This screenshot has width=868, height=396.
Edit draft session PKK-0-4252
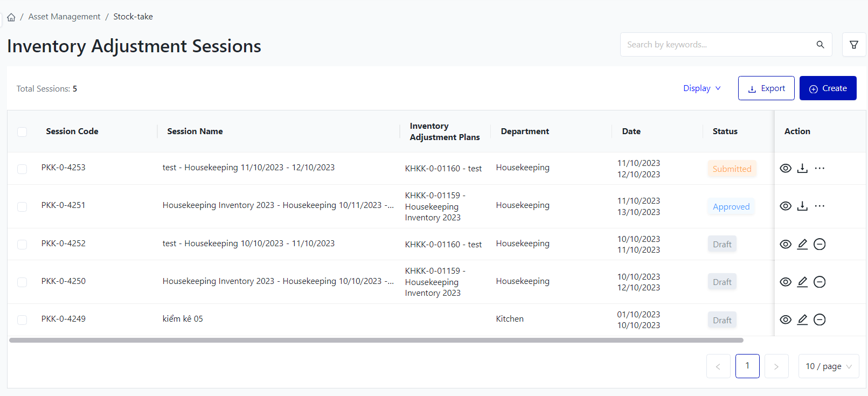pyautogui.click(x=802, y=244)
